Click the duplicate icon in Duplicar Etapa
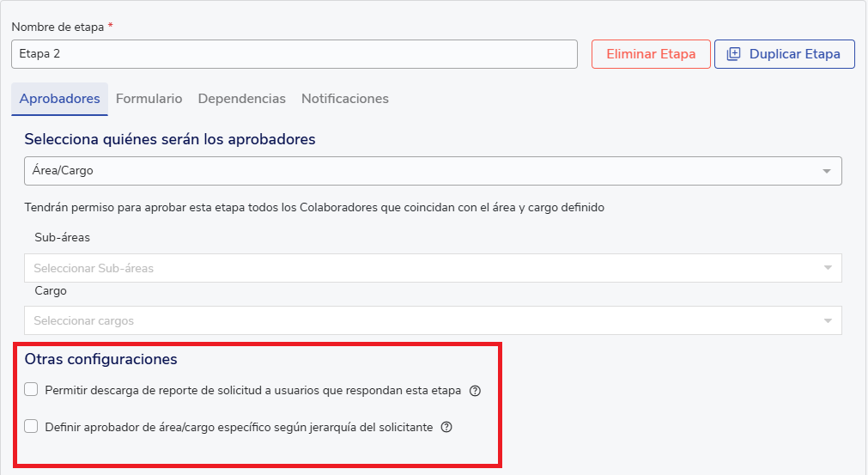The width and height of the screenshot is (868, 475). 733,54
